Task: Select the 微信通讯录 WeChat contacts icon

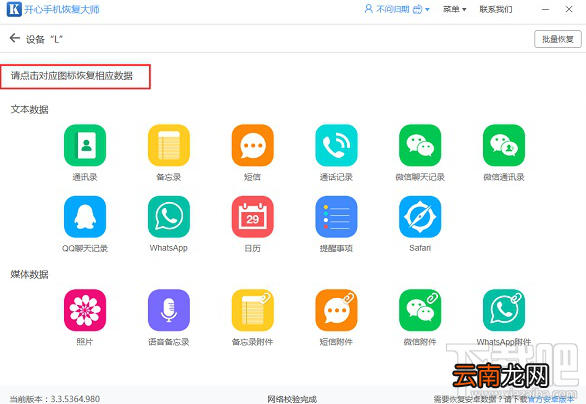Action: 504,145
